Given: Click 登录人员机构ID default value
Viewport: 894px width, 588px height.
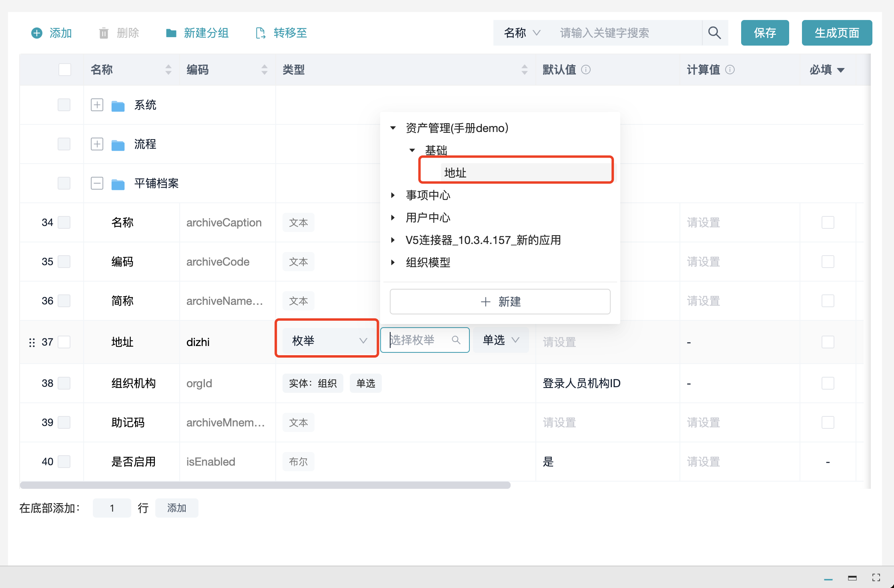Looking at the screenshot, I should click(581, 383).
